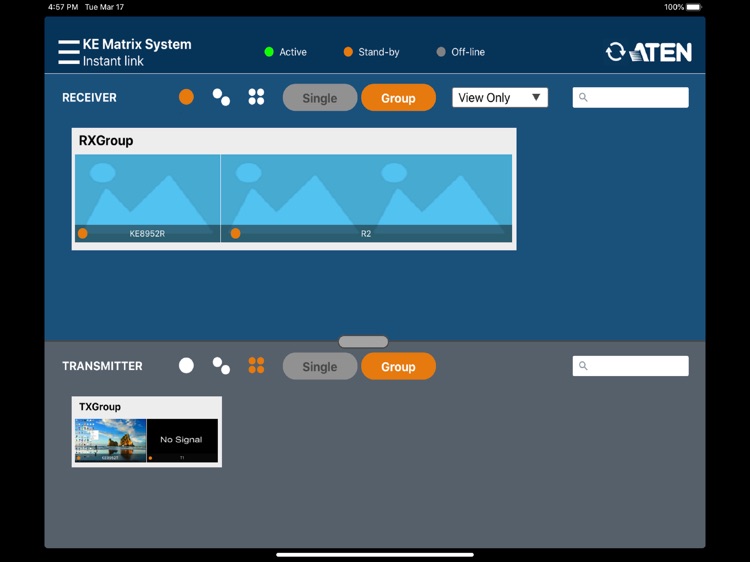
Task: Click the Transmitter search magnifier icon
Action: [583, 366]
